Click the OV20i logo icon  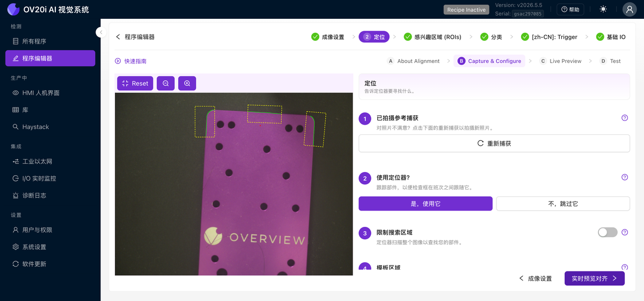[x=13, y=9]
